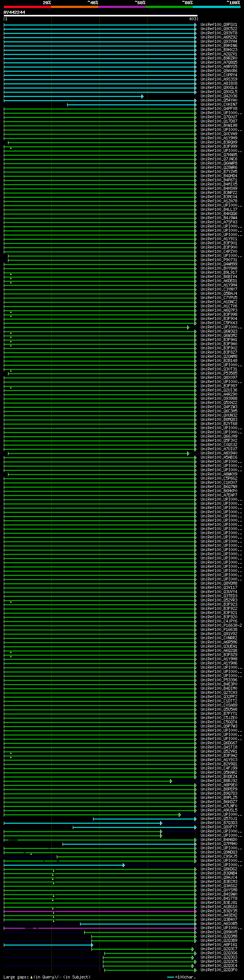Select the UniRef100_Q7PMH0 label

click(x=219, y=844)
